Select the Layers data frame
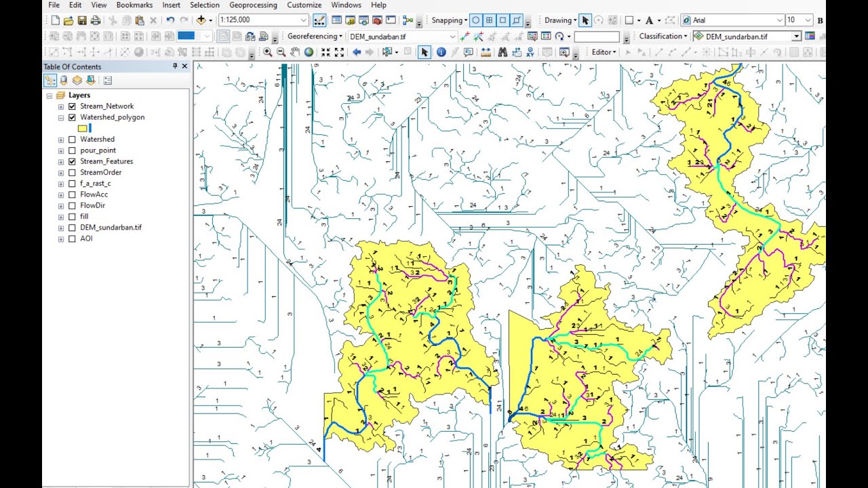This screenshot has width=868, height=488. coord(79,96)
